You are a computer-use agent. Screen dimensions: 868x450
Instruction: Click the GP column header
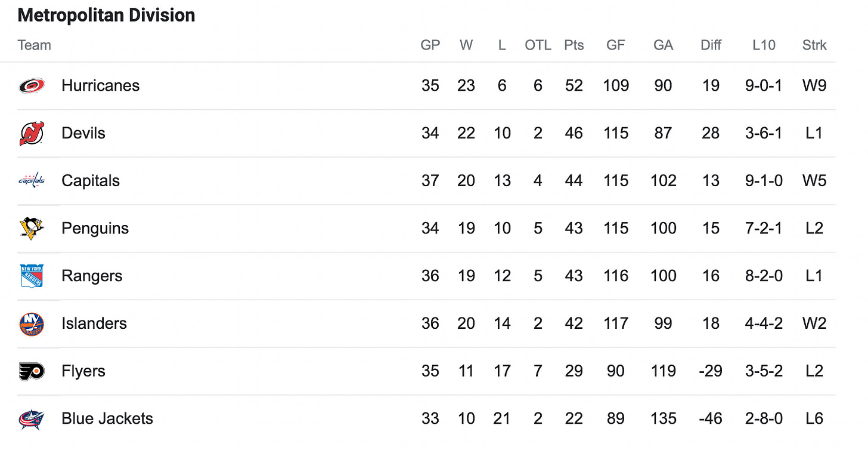click(x=430, y=45)
